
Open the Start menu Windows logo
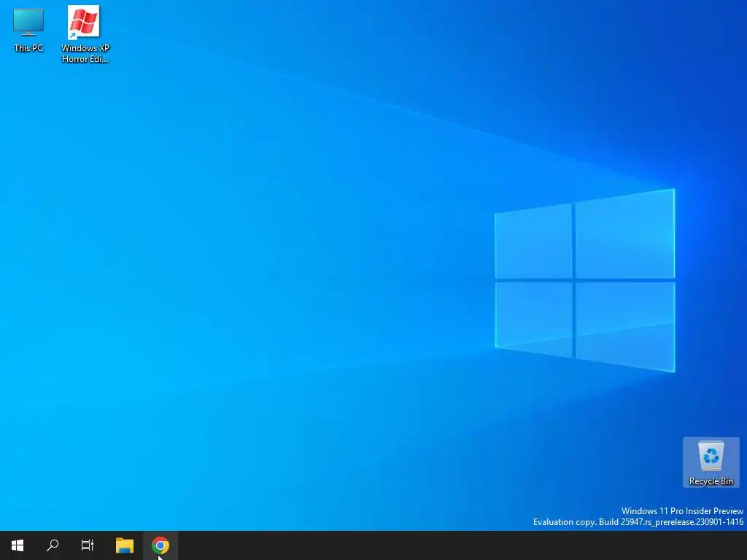coord(18,545)
